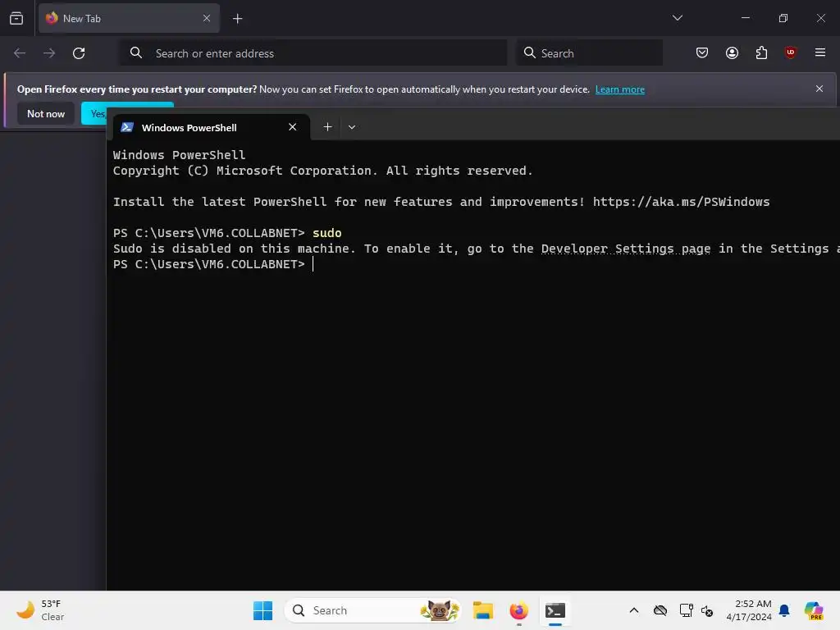The image size is (840, 630).
Task: Open notifications bell icon
Action: [x=784, y=610]
